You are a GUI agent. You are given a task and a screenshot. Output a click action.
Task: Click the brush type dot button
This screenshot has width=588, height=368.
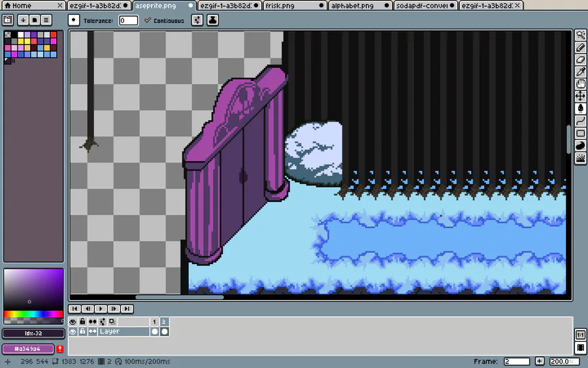tap(74, 20)
